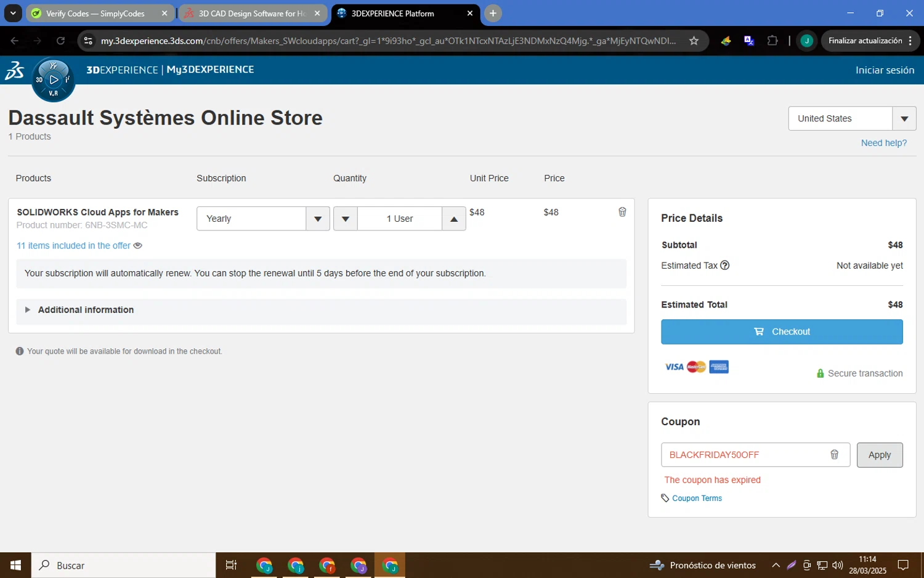Open notification center icon in taskbar
This screenshot has width=924, height=578.
pos(903,565)
